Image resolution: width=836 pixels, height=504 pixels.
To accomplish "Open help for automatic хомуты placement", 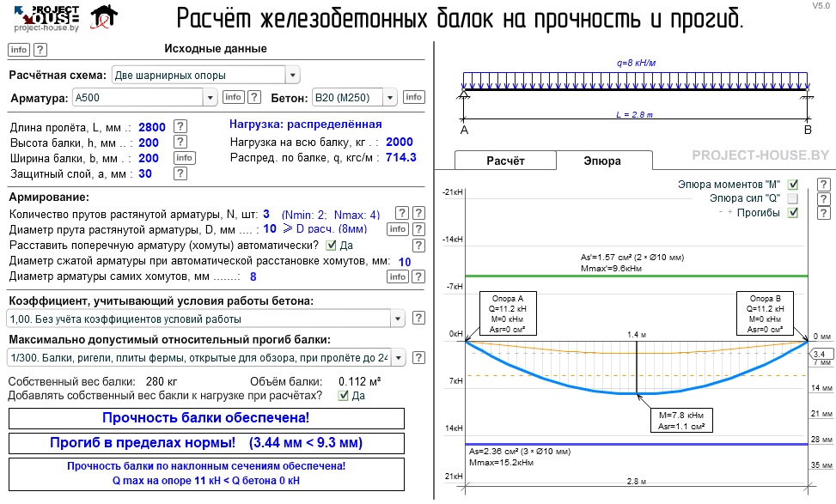I will pyautogui.click(x=419, y=246).
